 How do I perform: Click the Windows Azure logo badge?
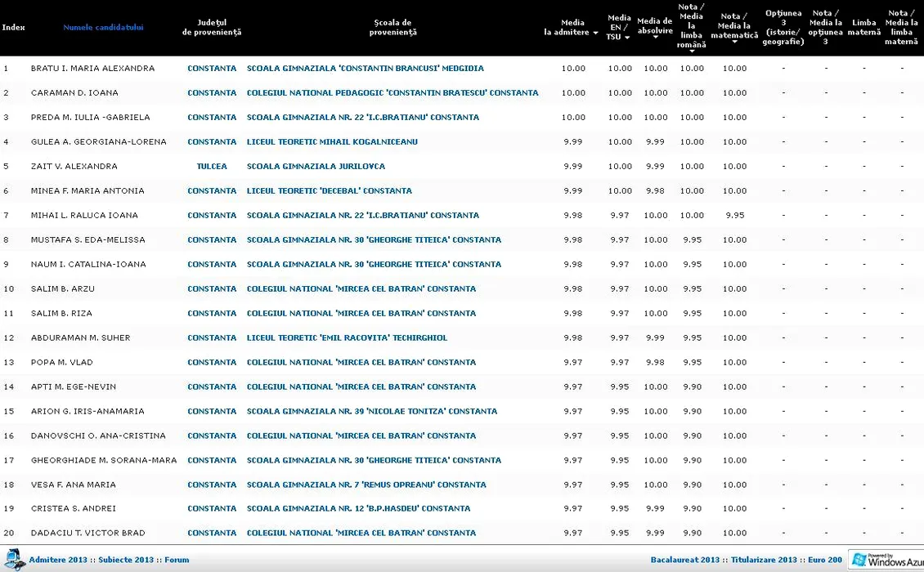[x=886, y=560]
